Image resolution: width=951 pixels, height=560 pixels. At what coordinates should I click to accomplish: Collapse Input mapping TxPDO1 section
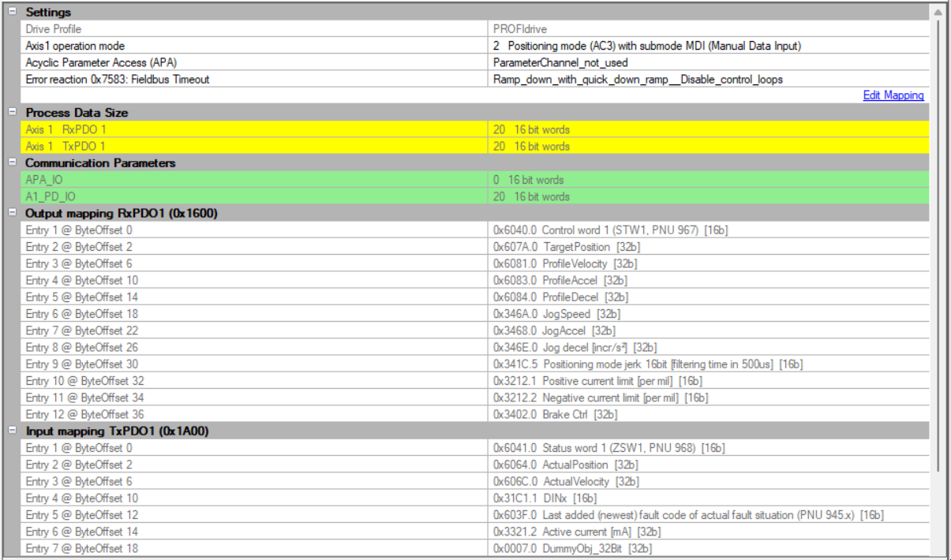[x=12, y=431]
